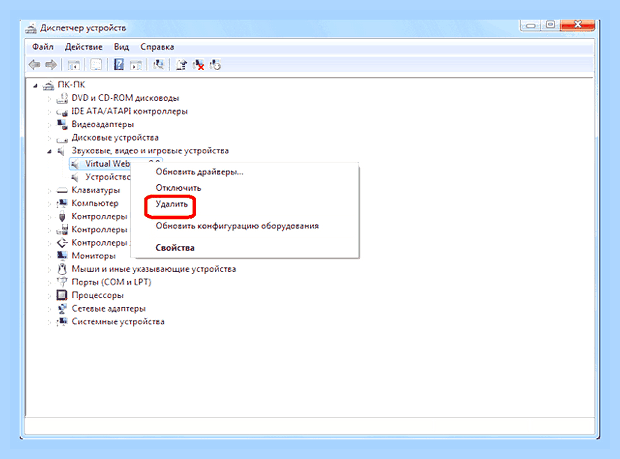The image size is (620, 459).
Task: Select the Системные устройства icon
Action: [62, 321]
